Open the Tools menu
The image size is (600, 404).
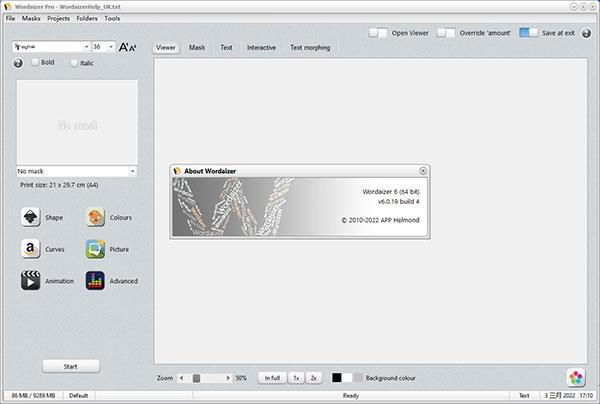[x=112, y=18]
